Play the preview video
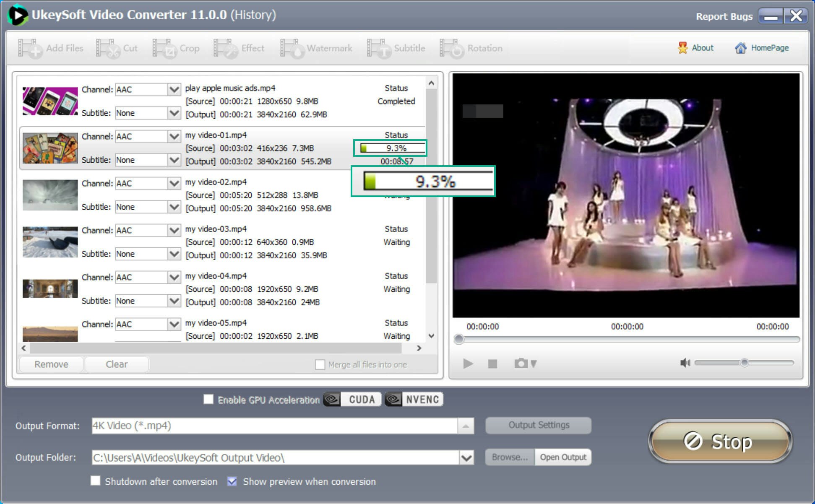 coord(468,364)
